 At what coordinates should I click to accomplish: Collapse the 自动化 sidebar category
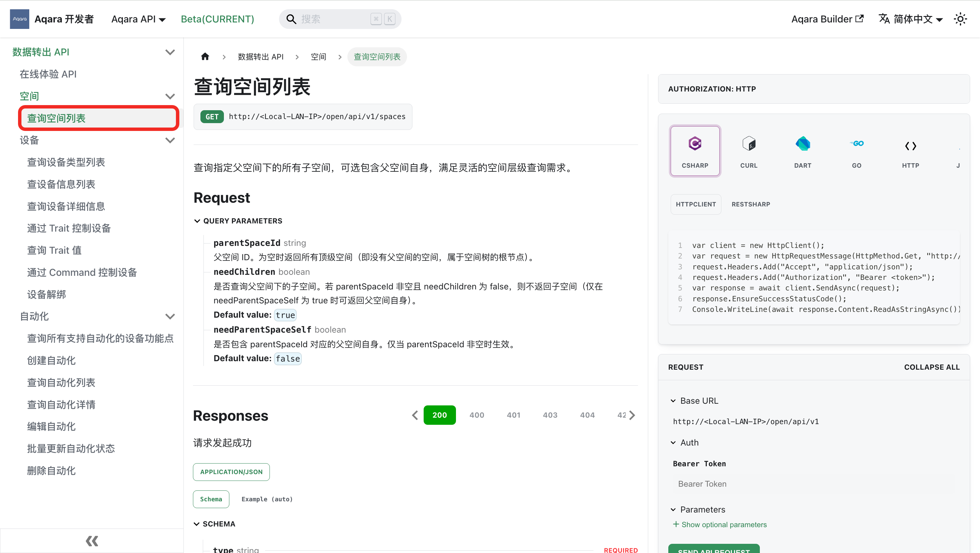(170, 316)
